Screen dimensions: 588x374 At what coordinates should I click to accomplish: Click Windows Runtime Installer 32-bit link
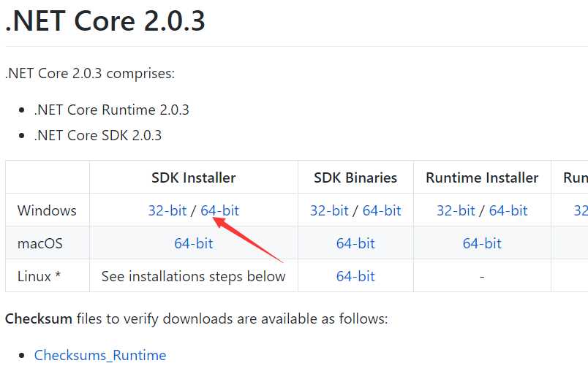tap(456, 210)
